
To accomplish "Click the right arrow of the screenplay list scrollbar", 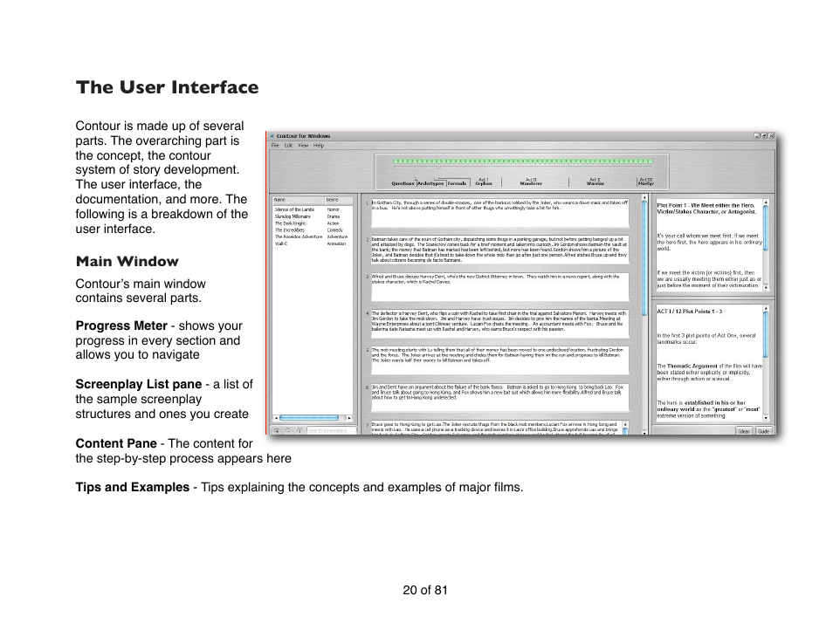I will coord(349,418).
